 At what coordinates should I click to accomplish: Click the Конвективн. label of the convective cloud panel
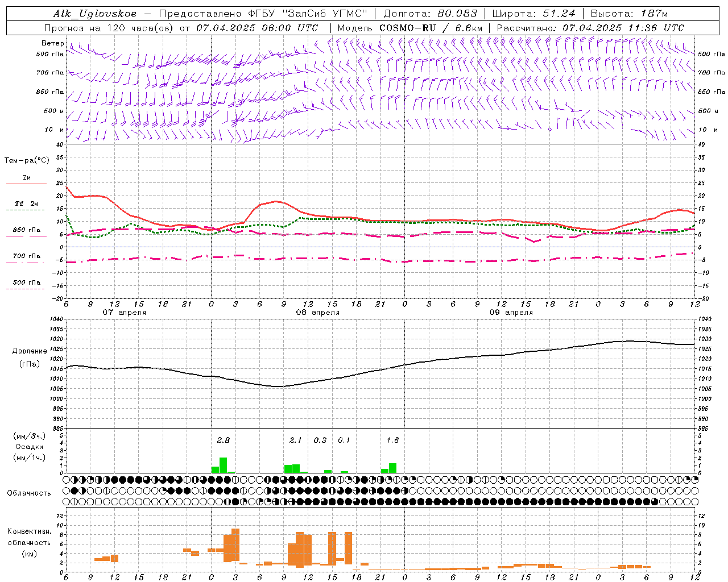(29, 531)
